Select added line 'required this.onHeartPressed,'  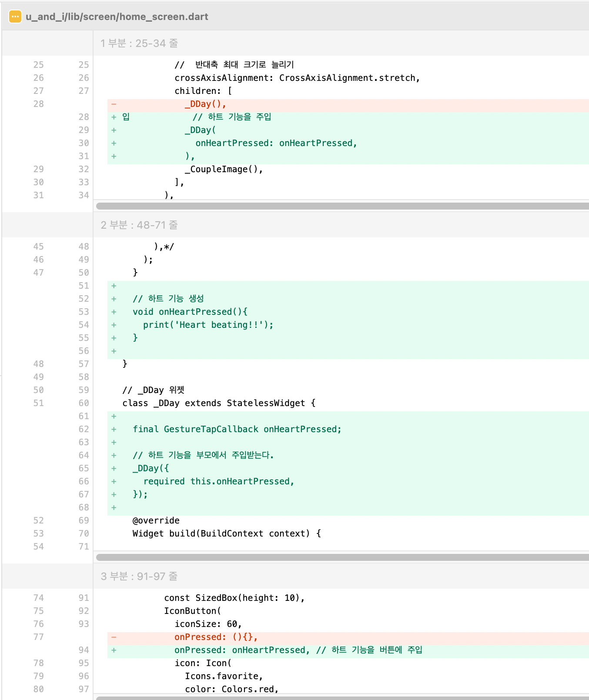(219, 481)
